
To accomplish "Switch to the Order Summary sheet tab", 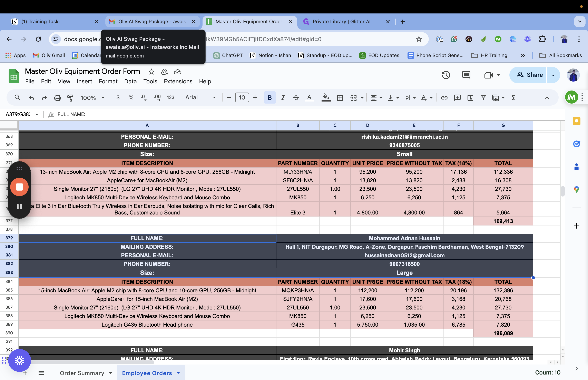I will coord(82,373).
